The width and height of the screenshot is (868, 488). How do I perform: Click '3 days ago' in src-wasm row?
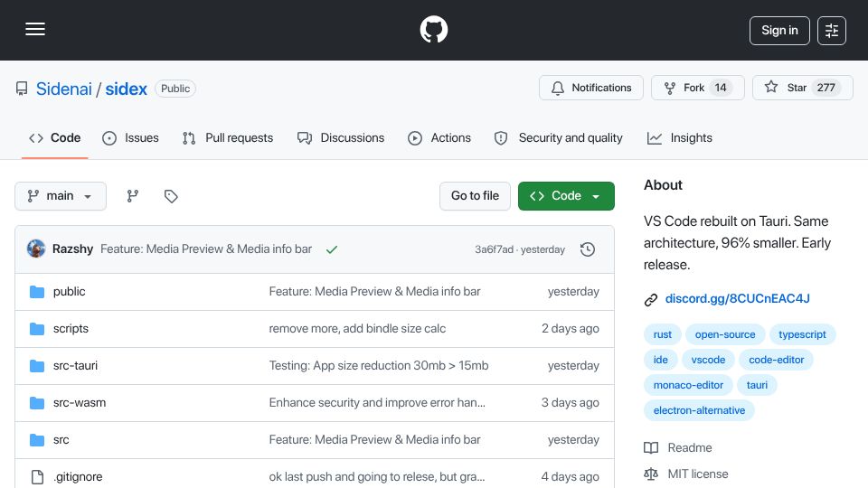coord(571,403)
